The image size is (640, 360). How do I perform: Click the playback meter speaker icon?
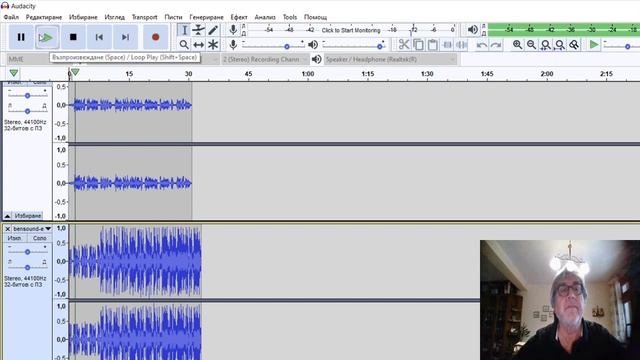(473, 29)
